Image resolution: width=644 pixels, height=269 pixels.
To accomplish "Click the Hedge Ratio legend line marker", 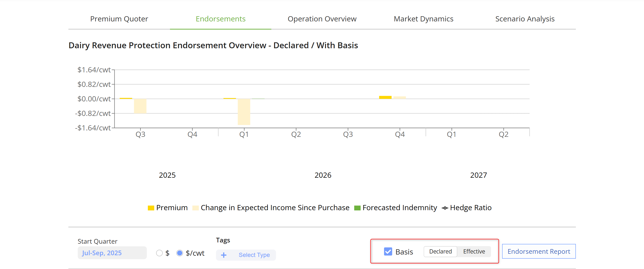I will (445, 208).
